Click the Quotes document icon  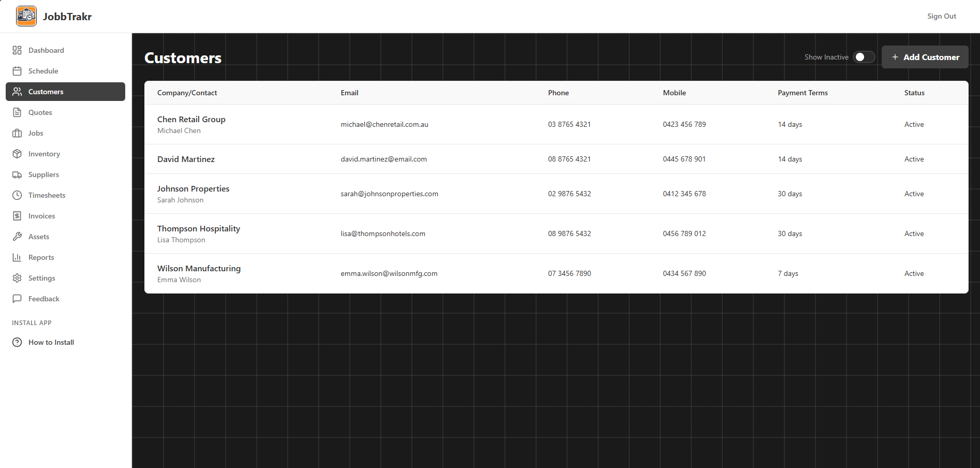pos(17,112)
